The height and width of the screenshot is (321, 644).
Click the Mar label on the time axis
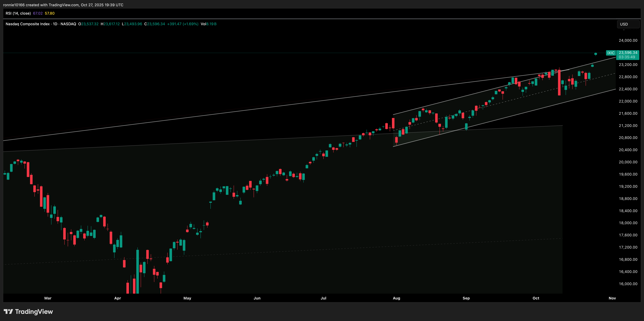48,298
